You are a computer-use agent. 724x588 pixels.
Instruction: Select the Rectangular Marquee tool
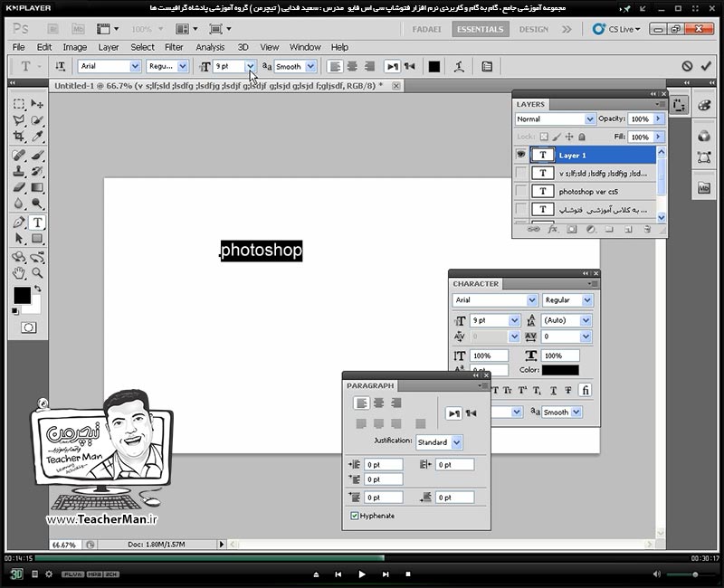pos(19,104)
